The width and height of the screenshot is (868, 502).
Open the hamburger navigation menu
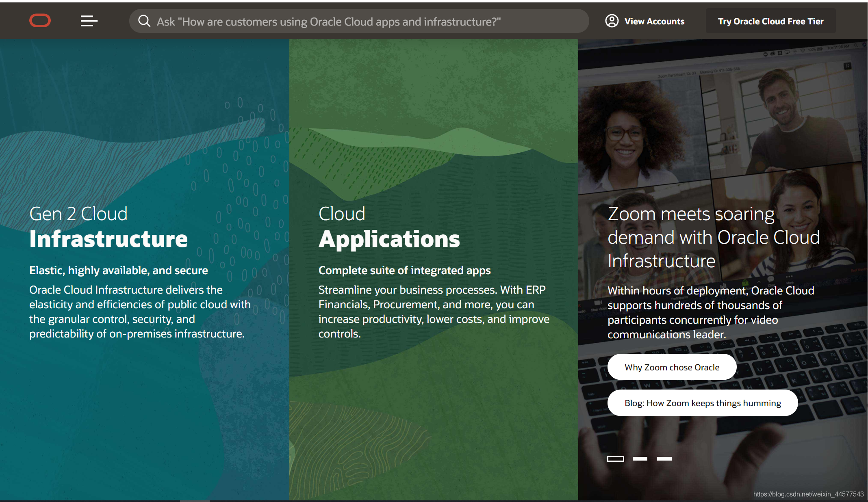(x=89, y=21)
